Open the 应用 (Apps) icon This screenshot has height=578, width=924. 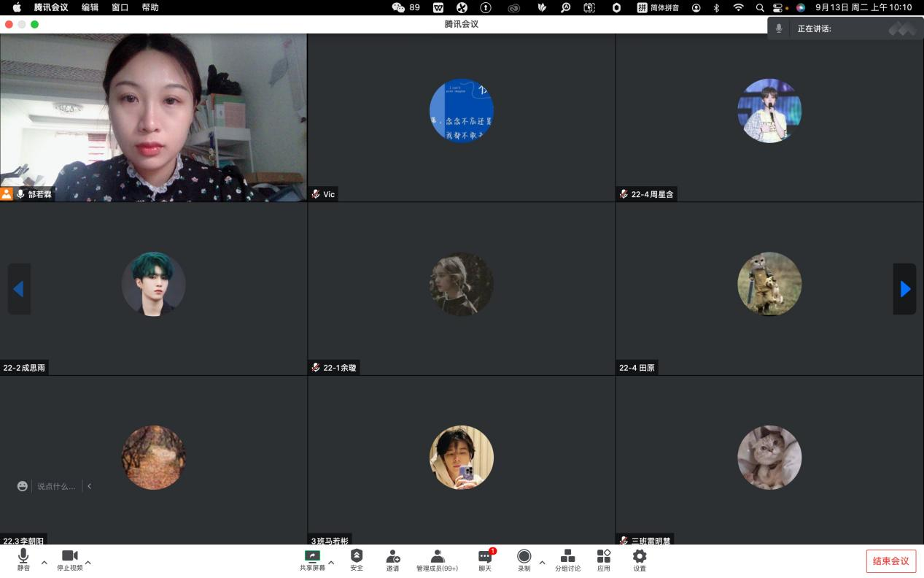(x=603, y=557)
